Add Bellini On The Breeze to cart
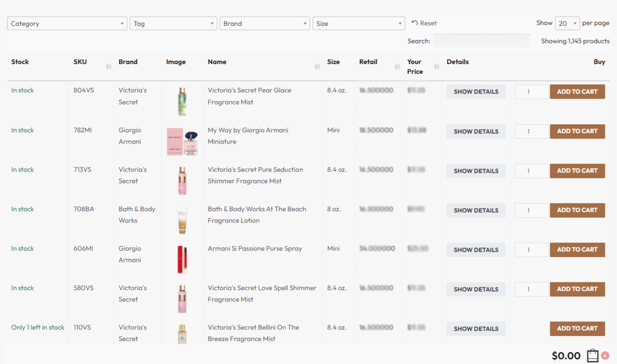The height and width of the screenshot is (364, 617). tap(577, 328)
